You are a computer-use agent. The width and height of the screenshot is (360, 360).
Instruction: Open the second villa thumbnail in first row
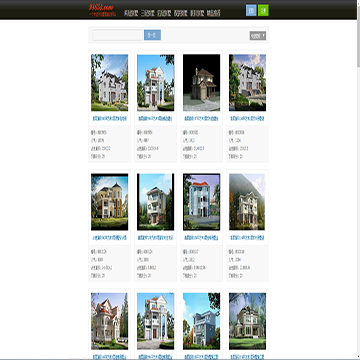[155, 82]
